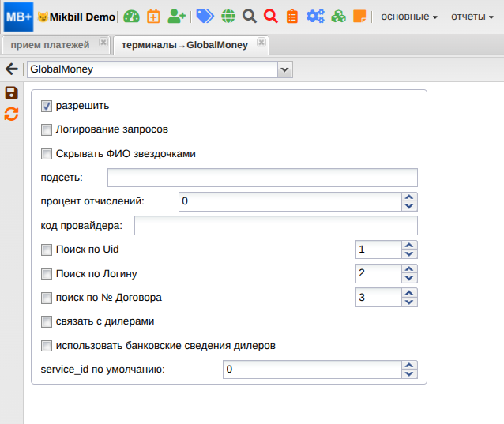The width and height of the screenshot is (504, 424).
Task: Open the GlobalMoney combo box arrow
Action: (285, 69)
